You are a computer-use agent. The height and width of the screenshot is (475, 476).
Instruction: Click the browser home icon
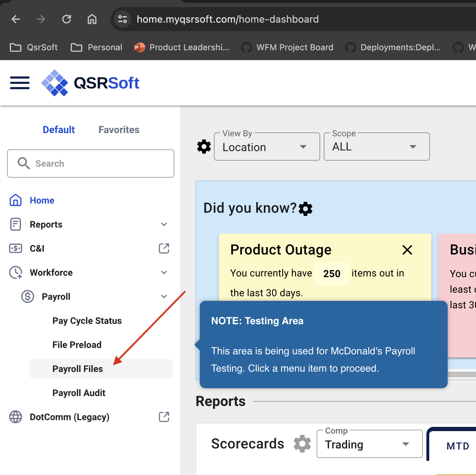(92, 19)
